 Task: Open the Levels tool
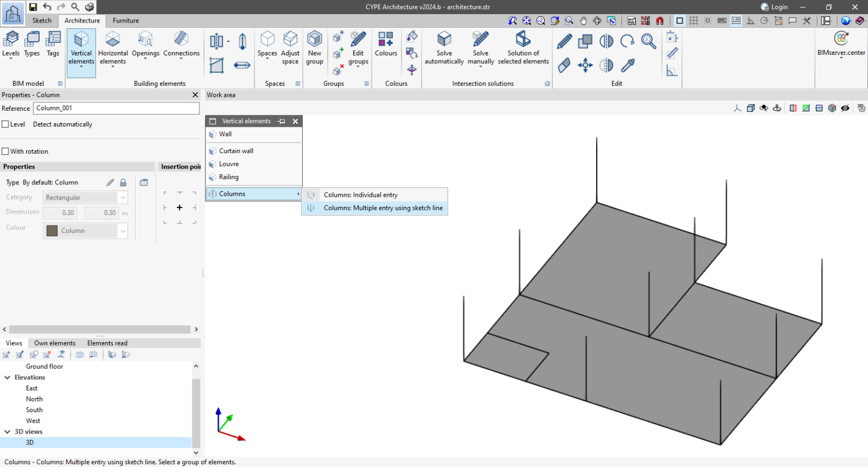pos(11,44)
